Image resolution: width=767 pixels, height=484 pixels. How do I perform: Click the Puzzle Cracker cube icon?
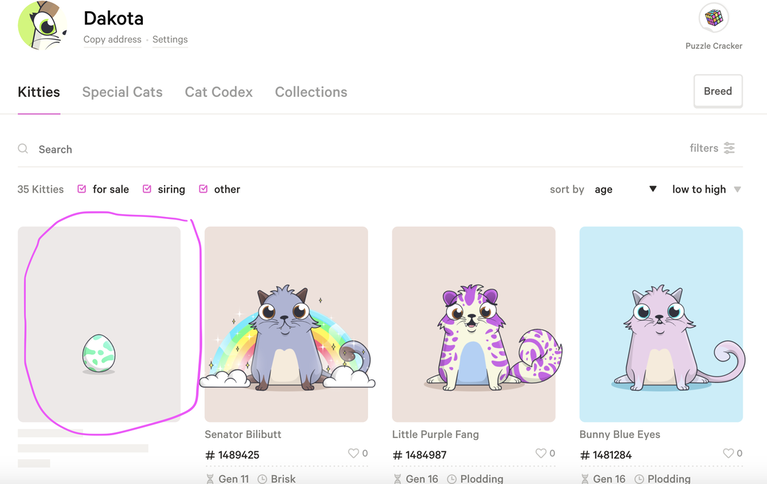click(x=714, y=18)
